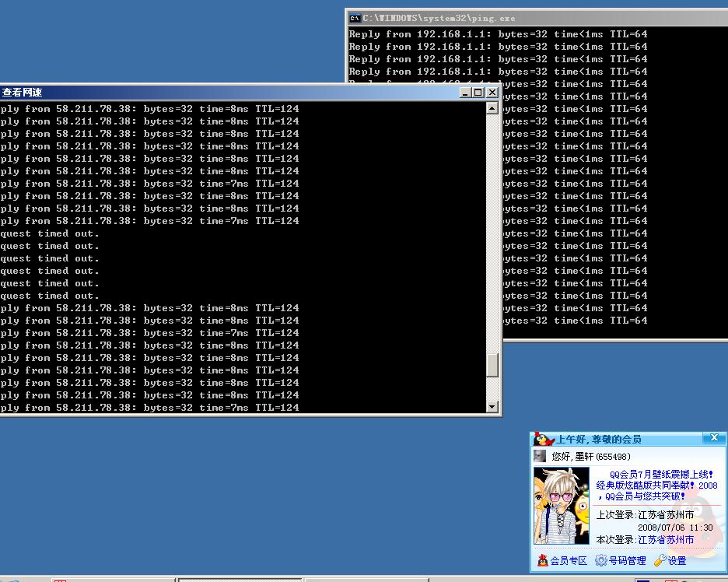Click the small grey user avatar beside 墨轩
Screen dimensions: 728x582
point(540,456)
